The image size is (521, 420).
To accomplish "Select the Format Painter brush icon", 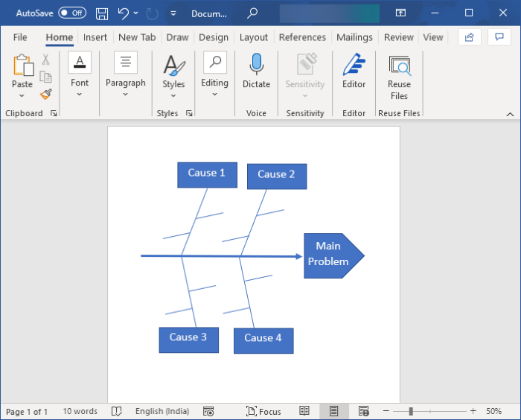I will click(x=45, y=94).
